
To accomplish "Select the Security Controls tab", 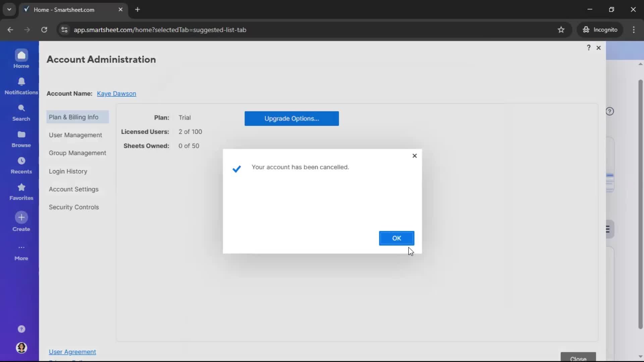I will click(74, 207).
